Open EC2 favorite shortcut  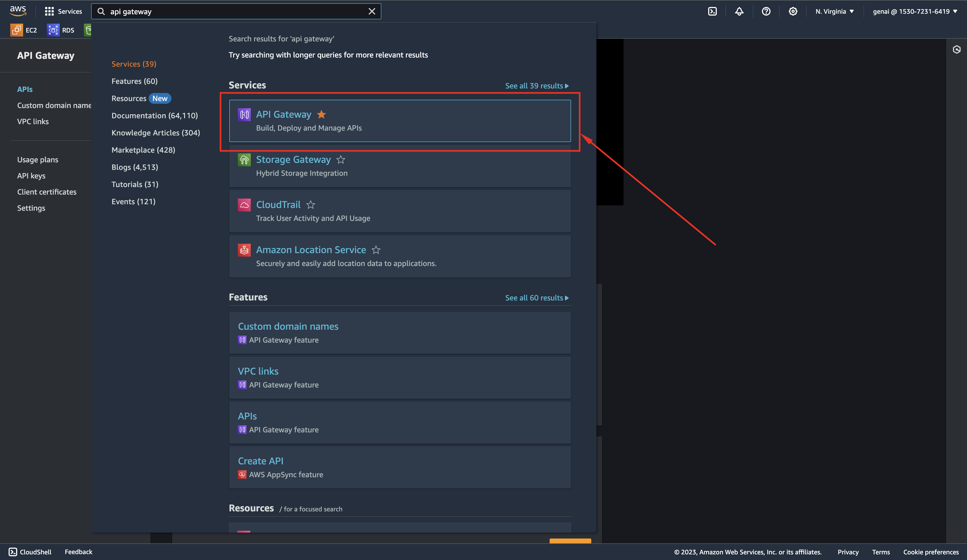(x=24, y=30)
